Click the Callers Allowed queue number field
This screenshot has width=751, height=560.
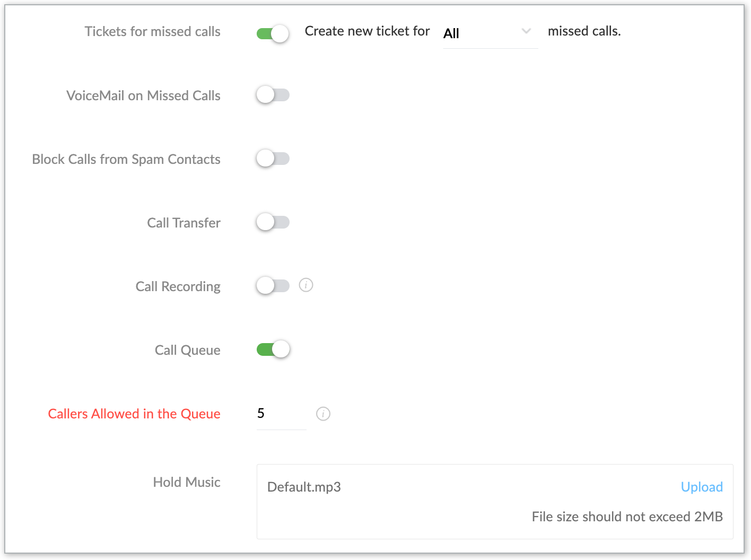point(281,414)
